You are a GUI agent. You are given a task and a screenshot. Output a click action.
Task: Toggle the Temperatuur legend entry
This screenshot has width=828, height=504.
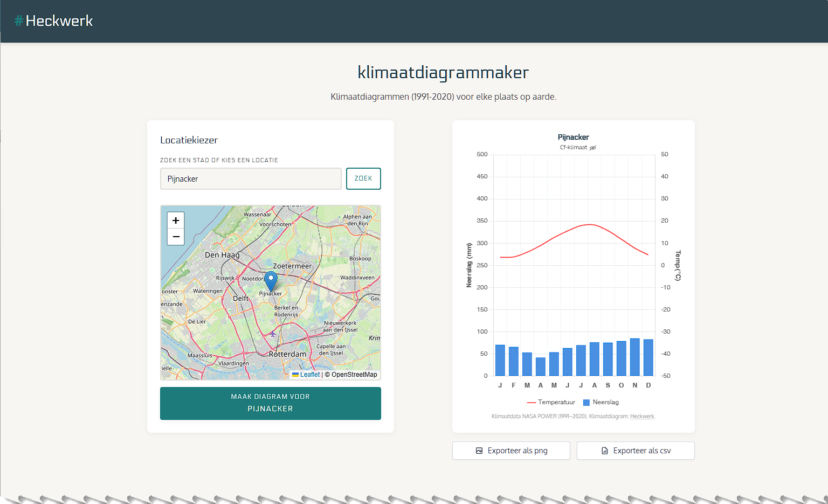551,402
